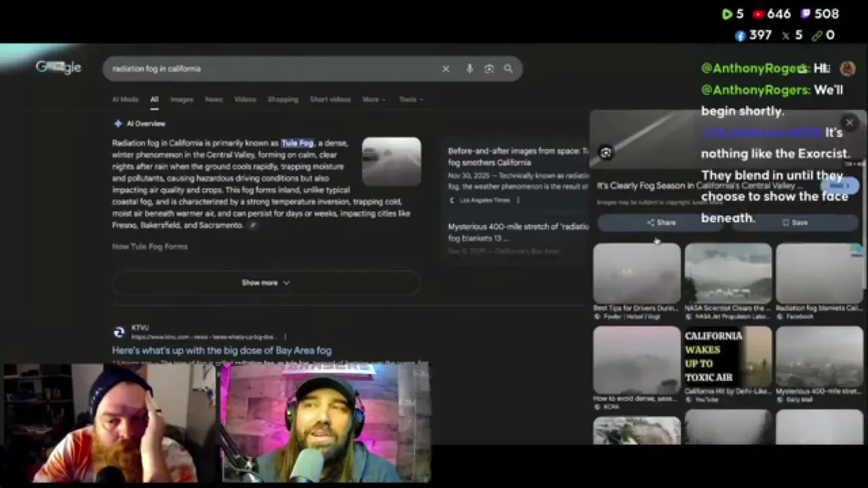The image size is (868, 488).
Task: Open Google Lens image search icon
Action: pos(489,68)
